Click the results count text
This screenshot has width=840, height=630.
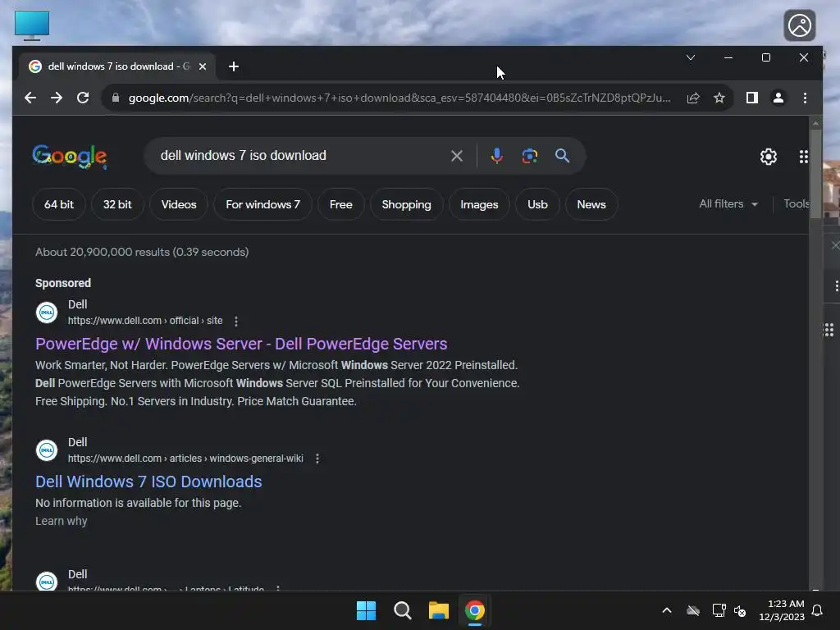point(142,253)
